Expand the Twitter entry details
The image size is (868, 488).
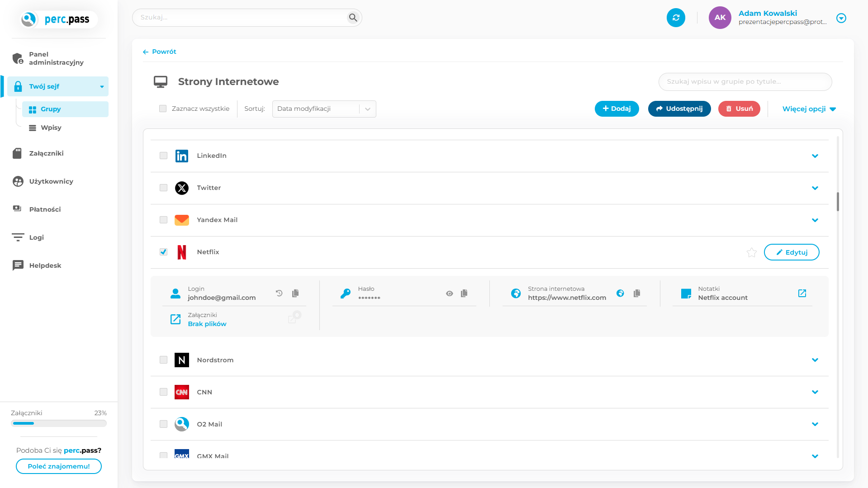(x=815, y=188)
